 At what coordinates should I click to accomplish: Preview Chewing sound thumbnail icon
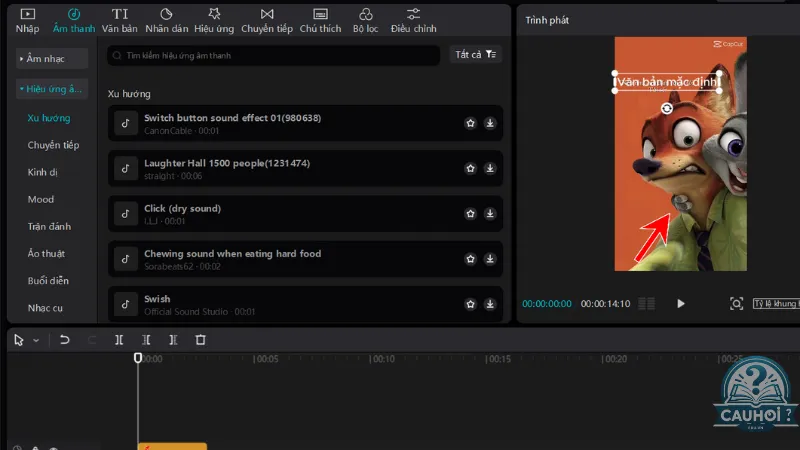click(126, 259)
